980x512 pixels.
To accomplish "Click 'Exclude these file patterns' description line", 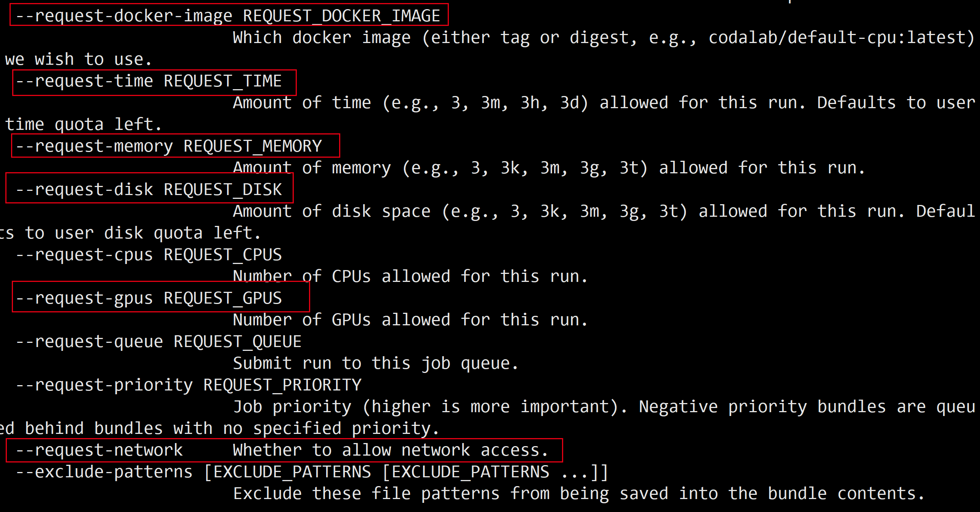I will (579, 494).
